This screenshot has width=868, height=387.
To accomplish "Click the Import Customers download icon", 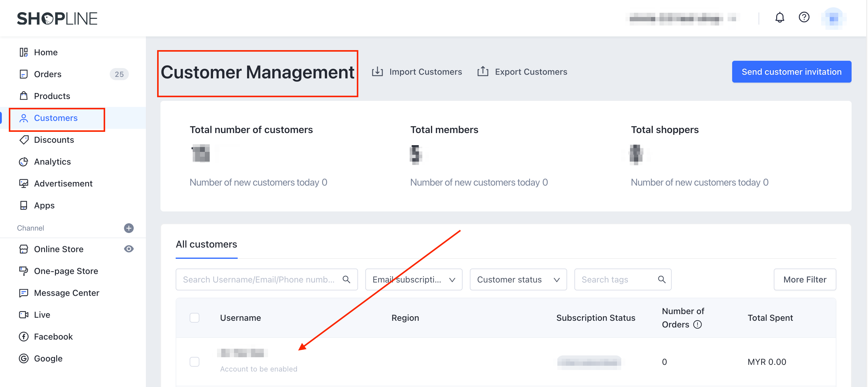I will point(377,72).
